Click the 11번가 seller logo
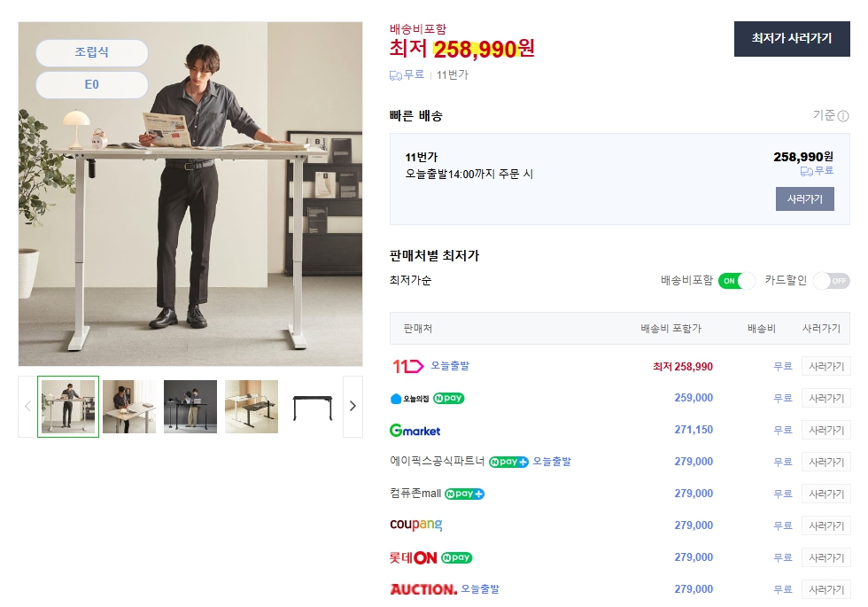868x607 pixels. pos(408,366)
